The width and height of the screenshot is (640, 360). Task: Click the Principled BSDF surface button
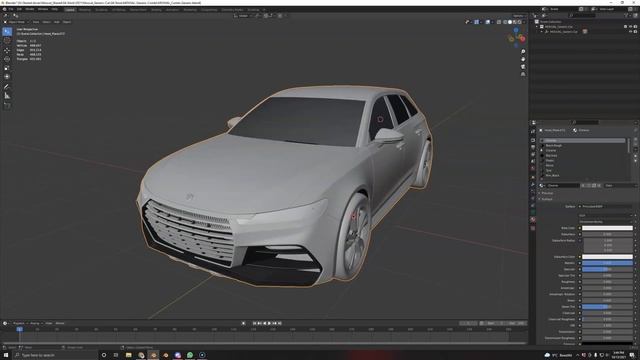(x=606, y=207)
